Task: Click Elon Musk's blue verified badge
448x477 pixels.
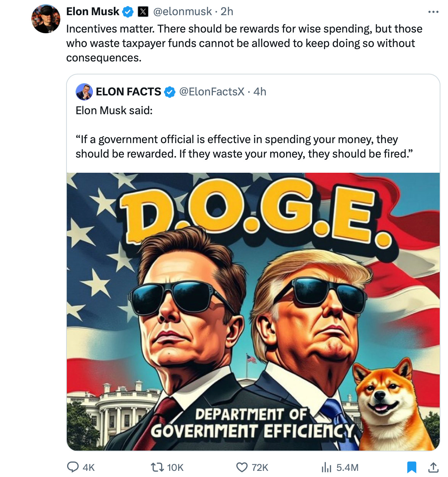Action: [128, 12]
